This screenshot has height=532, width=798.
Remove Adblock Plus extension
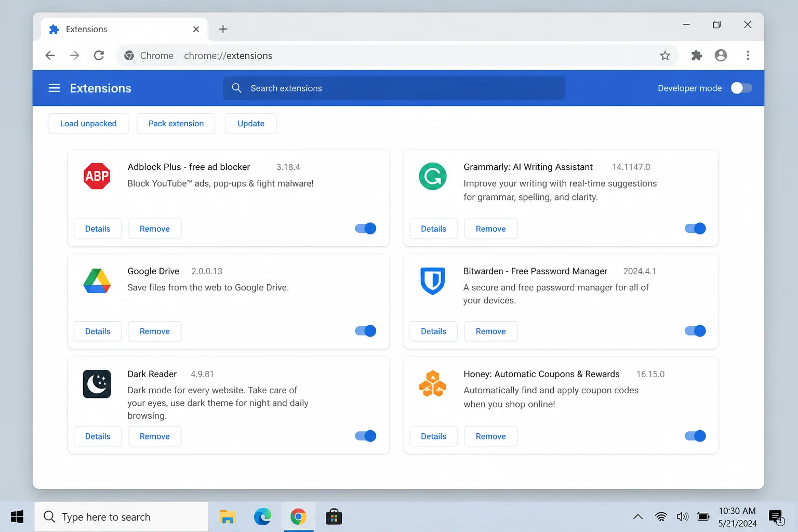pyautogui.click(x=155, y=229)
